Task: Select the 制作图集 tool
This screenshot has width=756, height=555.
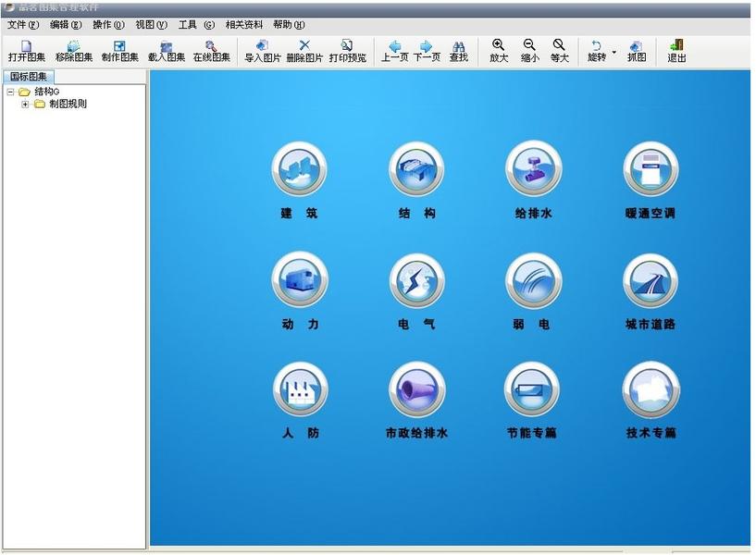Action: tap(119, 51)
